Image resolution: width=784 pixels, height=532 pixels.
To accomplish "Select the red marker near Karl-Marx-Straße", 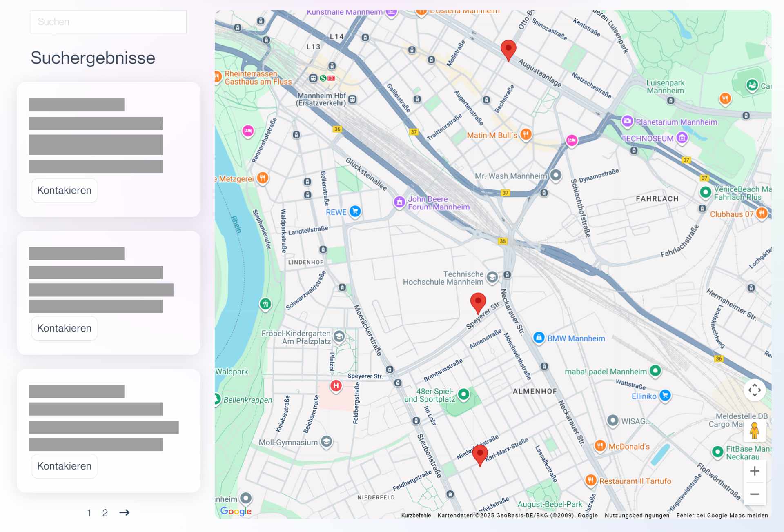I will [480, 456].
